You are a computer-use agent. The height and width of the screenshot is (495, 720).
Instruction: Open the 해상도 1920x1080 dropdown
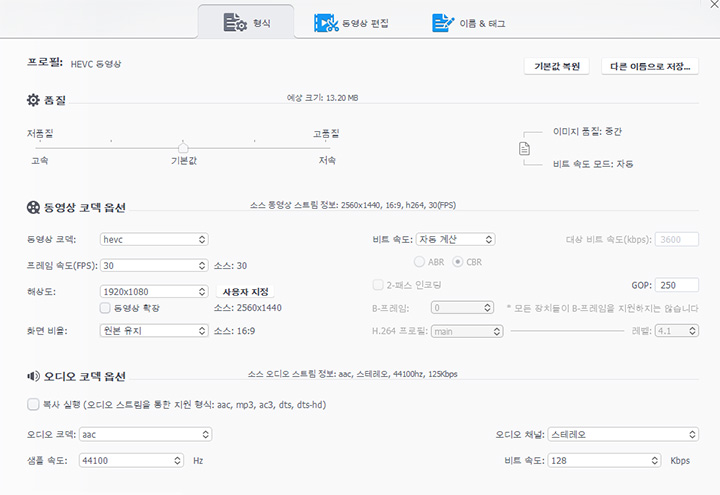pyautogui.click(x=154, y=292)
